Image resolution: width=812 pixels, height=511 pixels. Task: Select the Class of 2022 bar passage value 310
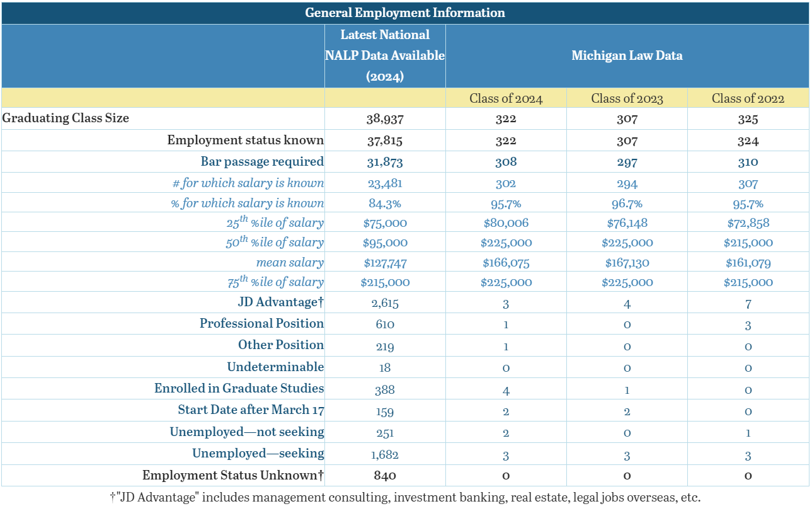tap(748, 162)
